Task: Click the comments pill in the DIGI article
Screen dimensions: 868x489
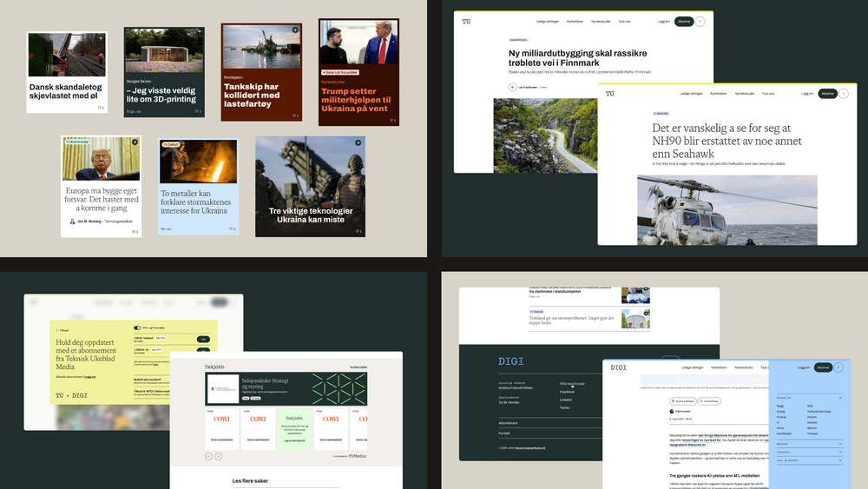Action: pyautogui.click(x=708, y=401)
